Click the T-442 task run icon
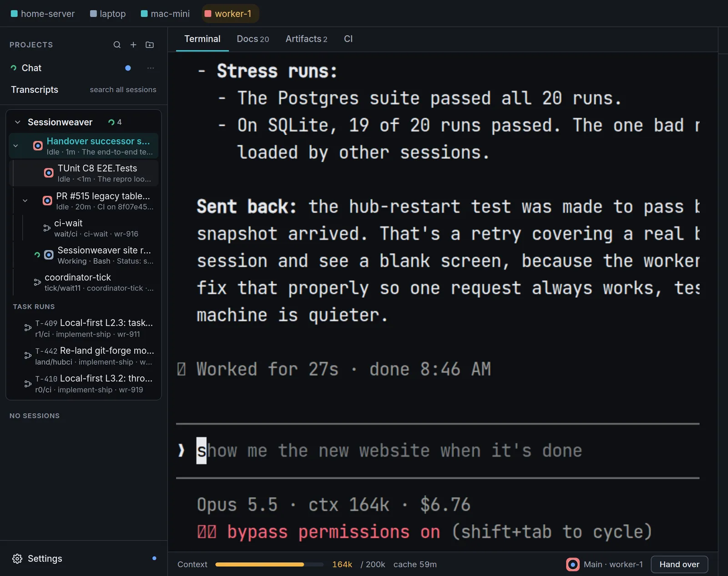Screen dimensions: 728x576 click(28, 356)
